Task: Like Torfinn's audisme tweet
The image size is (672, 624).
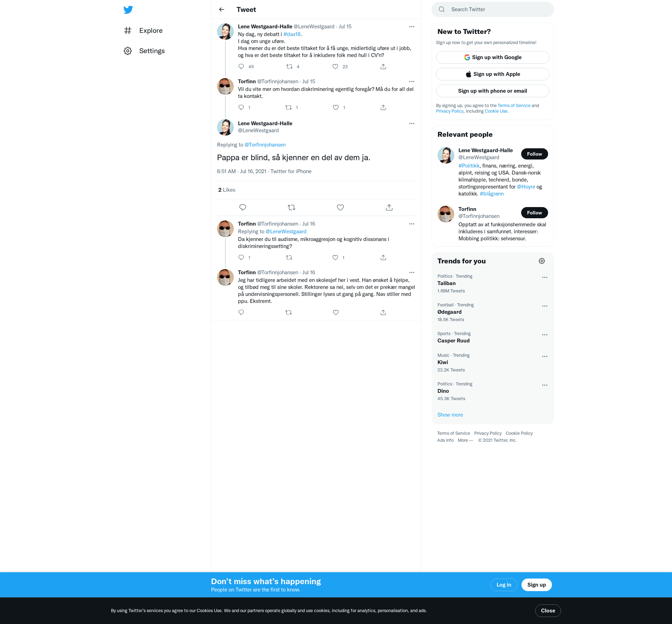Action: [x=335, y=257]
